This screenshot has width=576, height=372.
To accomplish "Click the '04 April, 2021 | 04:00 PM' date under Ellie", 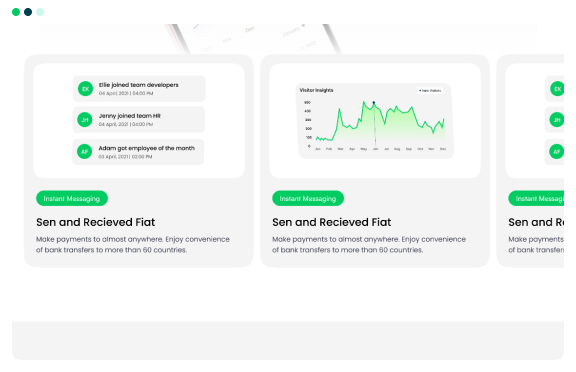I will [126, 94].
